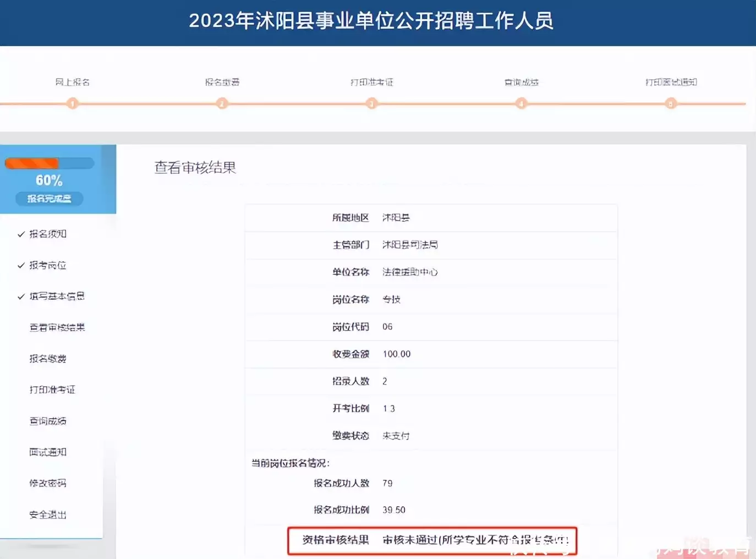
Task: Click the checkmark icon beside 填写基本信息
Action: point(21,297)
